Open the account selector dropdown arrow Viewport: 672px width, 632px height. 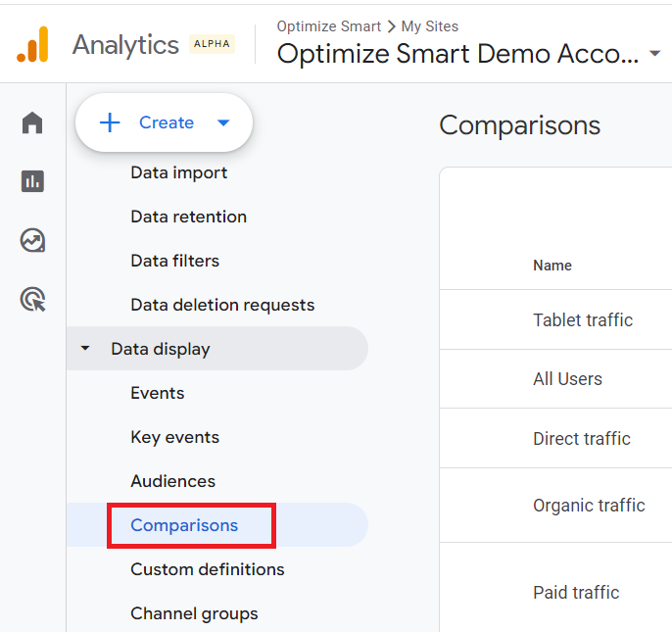[654, 54]
